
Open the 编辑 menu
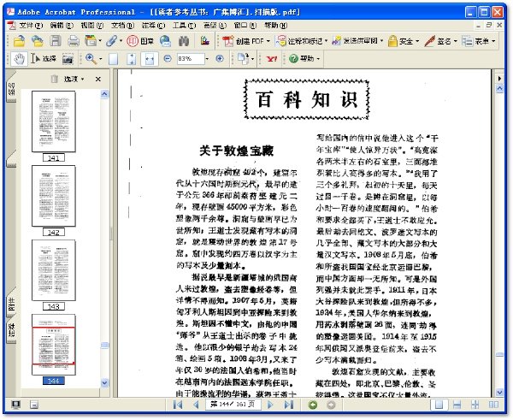point(62,25)
